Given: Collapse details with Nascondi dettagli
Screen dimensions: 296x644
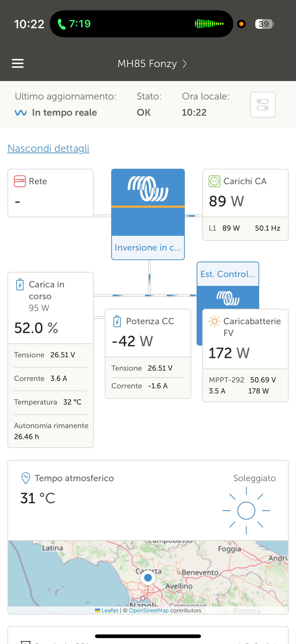Looking at the screenshot, I should point(48,148).
